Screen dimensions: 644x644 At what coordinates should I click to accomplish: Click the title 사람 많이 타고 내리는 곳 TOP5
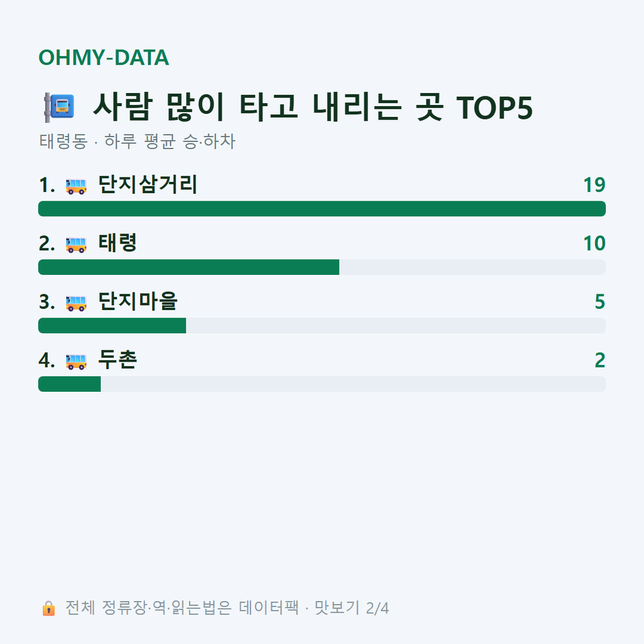click(313, 107)
